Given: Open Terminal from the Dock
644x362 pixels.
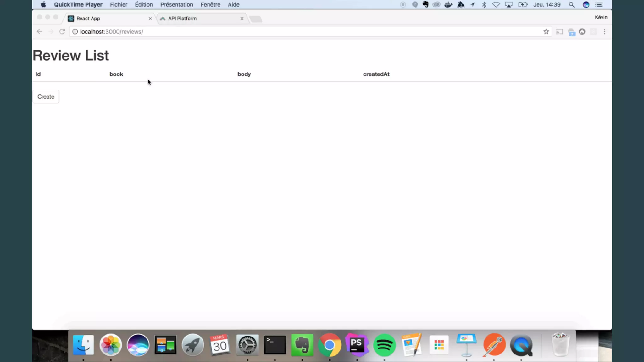Looking at the screenshot, I should 275,345.
